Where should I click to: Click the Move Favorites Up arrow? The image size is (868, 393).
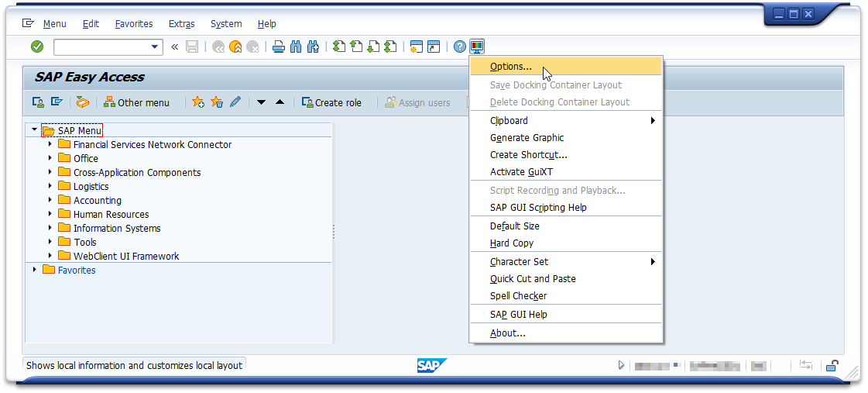280,102
